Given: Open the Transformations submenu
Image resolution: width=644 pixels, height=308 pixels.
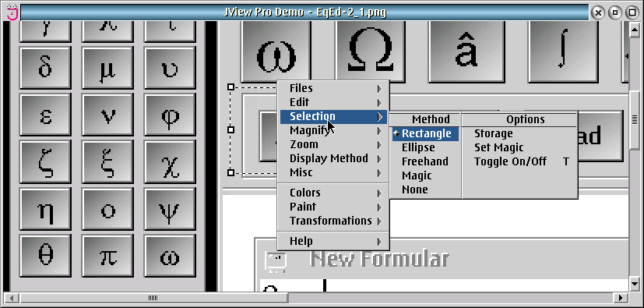Looking at the screenshot, I should [333, 221].
